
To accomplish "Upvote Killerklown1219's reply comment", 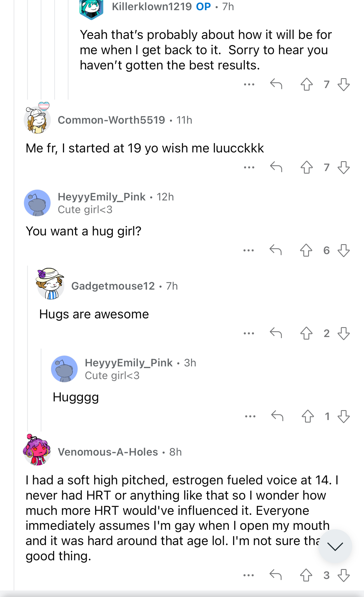I will (306, 84).
